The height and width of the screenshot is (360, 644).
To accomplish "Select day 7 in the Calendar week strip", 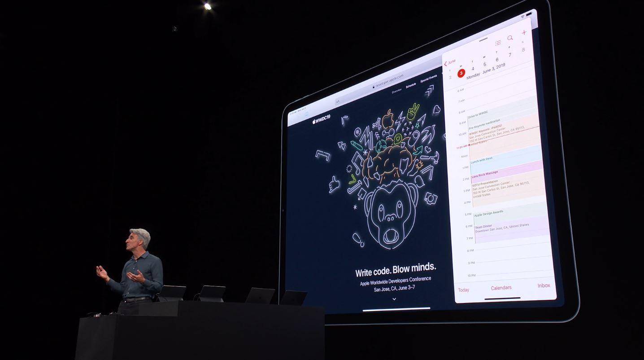I will (x=509, y=55).
